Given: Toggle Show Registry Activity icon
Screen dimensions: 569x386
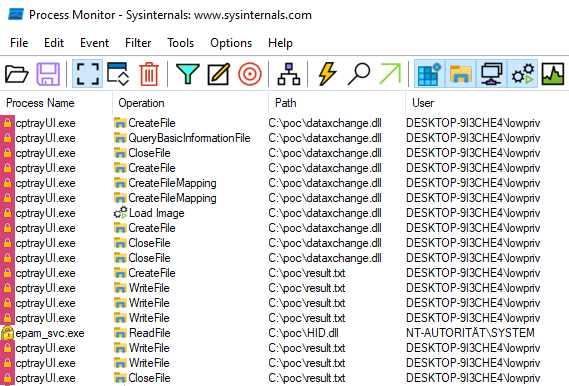Looking at the screenshot, I should (x=429, y=74).
